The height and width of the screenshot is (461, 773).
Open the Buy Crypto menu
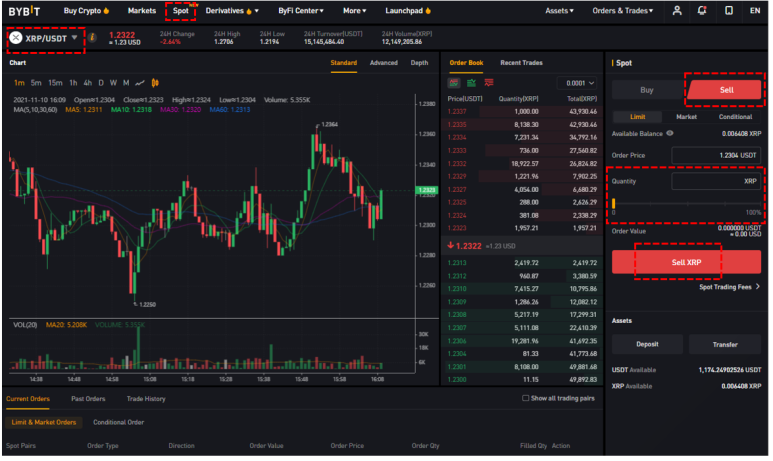(x=87, y=11)
